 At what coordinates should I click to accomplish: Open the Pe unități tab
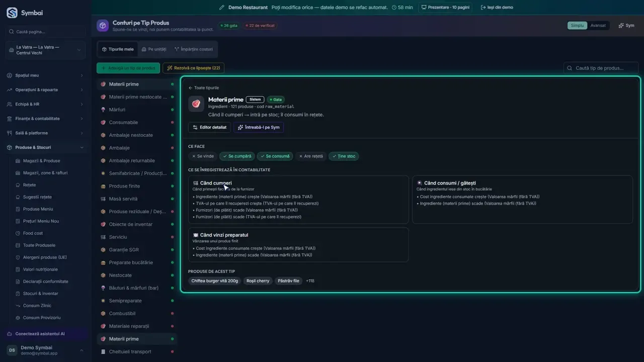point(154,49)
